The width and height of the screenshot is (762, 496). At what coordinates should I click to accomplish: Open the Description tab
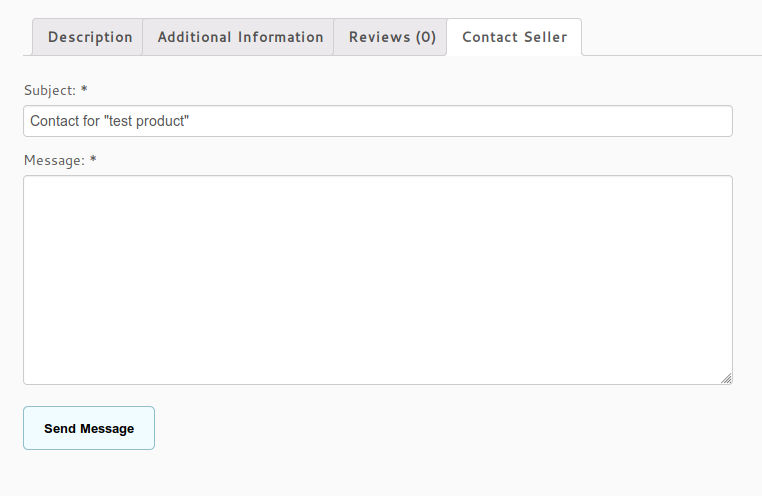pyautogui.click(x=90, y=37)
